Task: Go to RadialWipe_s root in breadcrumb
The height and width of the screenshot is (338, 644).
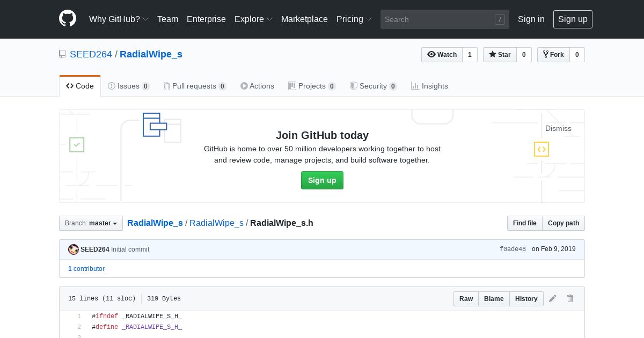Action: [x=155, y=223]
